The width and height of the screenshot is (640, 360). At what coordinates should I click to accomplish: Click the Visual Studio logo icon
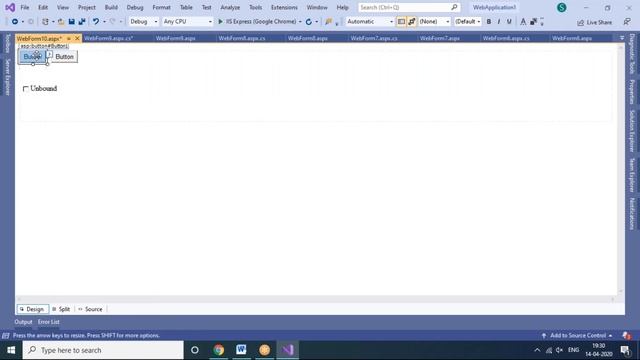(10, 7)
